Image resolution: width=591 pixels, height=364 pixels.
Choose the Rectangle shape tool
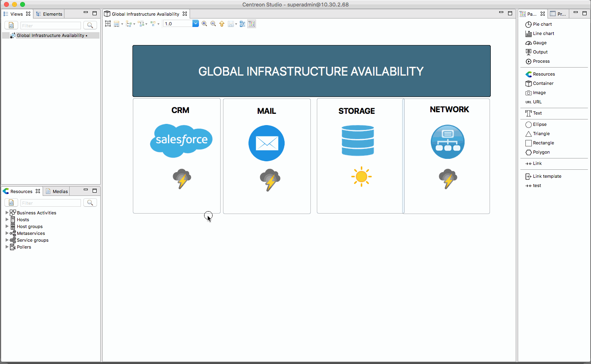(543, 143)
